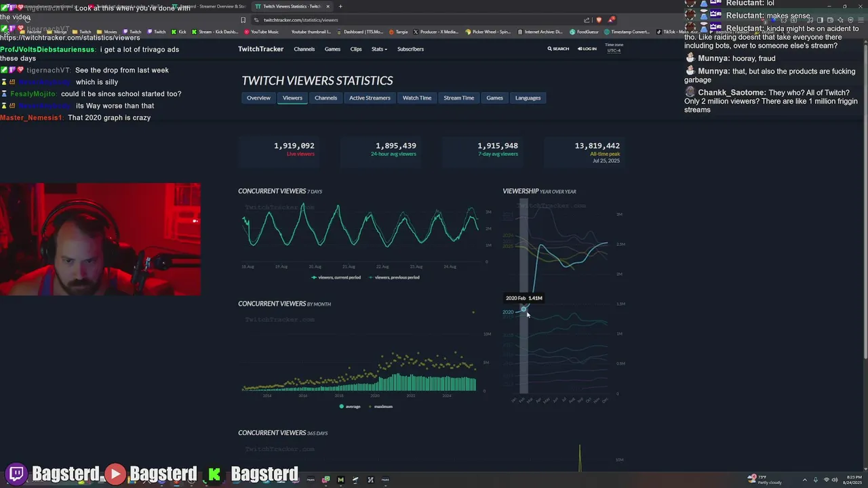Click the page vertical scrollbar
Screen dimensions: 868x488
click(865, 203)
